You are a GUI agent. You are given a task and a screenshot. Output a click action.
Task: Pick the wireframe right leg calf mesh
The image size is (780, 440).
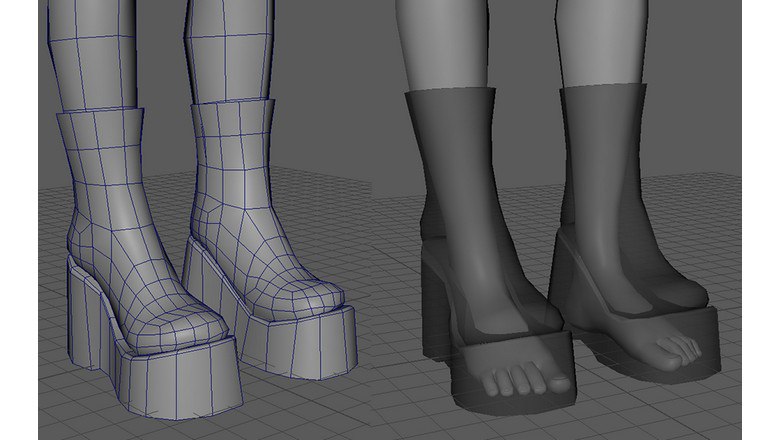point(230,50)
